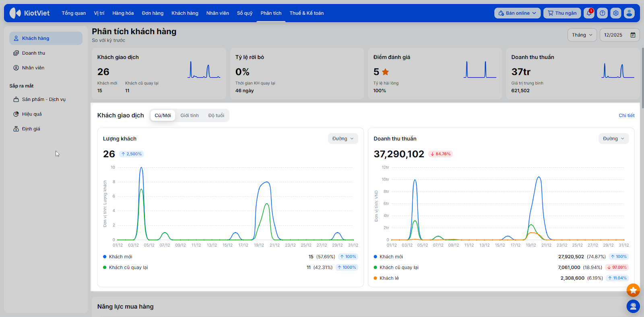
Task: Click the Chi tiết link
Action: (x=626, y=115)
